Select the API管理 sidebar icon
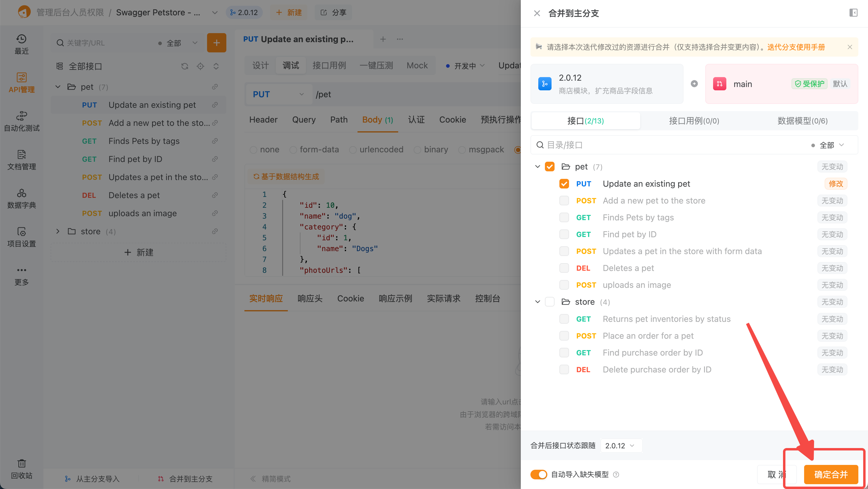 22,83
